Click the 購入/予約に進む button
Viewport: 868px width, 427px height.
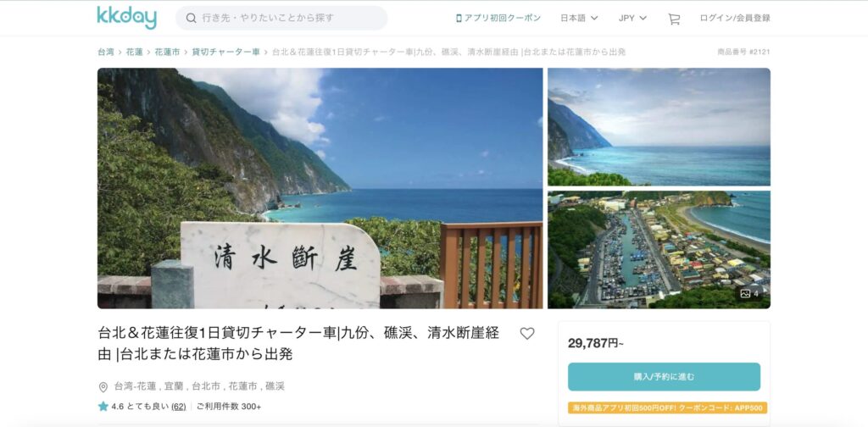click(x=665, y=377)
